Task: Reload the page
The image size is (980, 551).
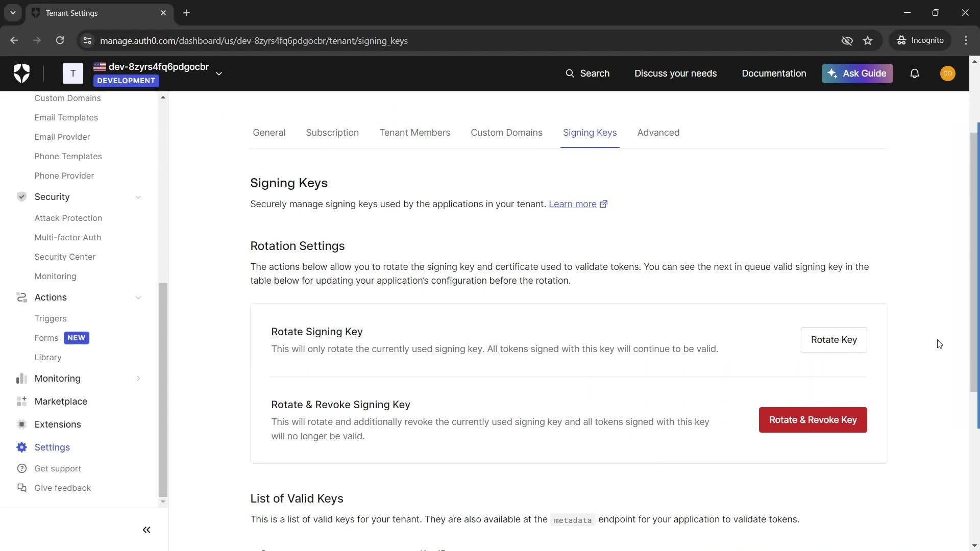Action: coord(60,40)
